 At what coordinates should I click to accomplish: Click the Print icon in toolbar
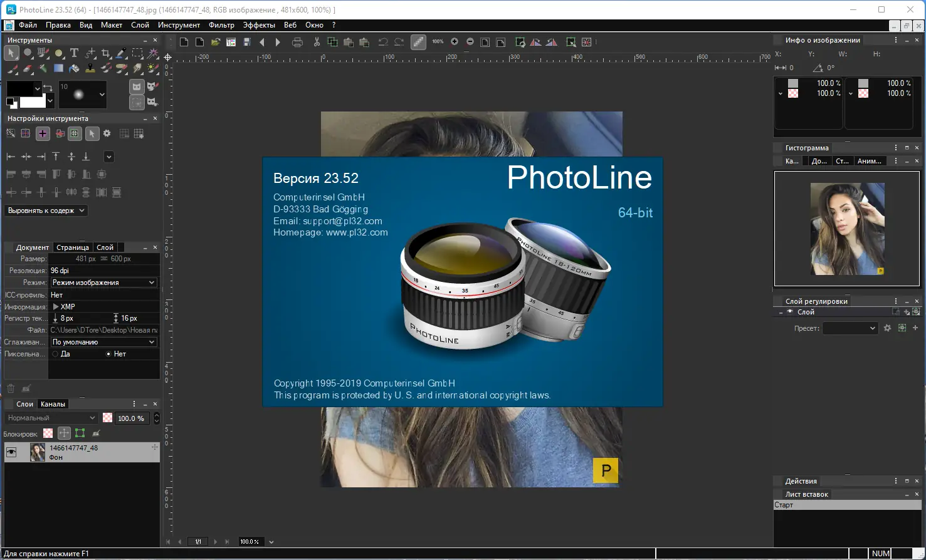[298, 42]
